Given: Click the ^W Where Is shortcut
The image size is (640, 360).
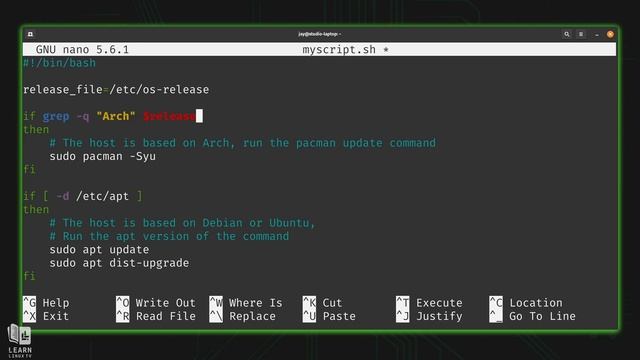Looking at the screenshot, I should (246, 303).
